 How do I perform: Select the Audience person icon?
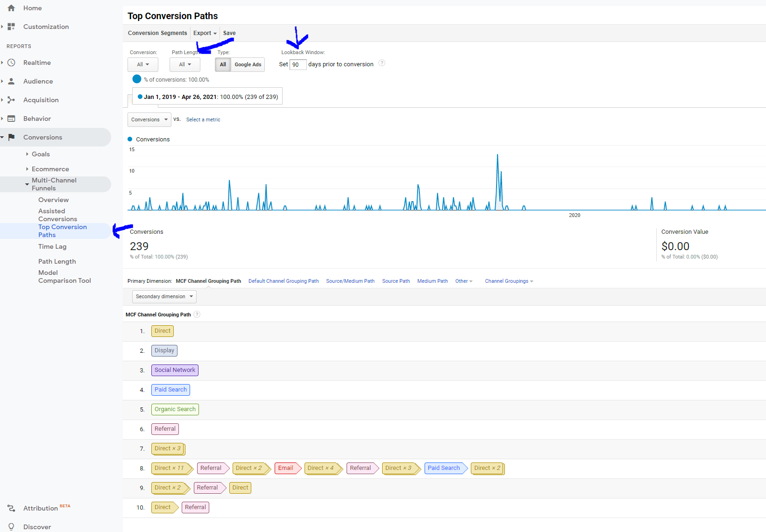(x=11, y=81)
